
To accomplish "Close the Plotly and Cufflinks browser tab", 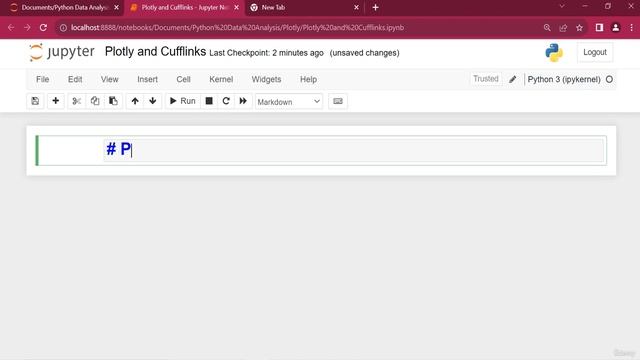I will tap(236, 7).
